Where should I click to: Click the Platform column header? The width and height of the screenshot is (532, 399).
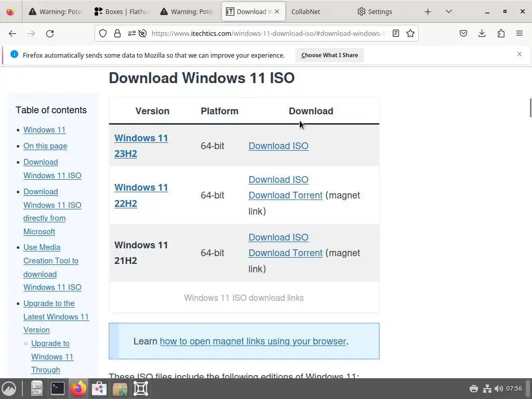(220, 111)
